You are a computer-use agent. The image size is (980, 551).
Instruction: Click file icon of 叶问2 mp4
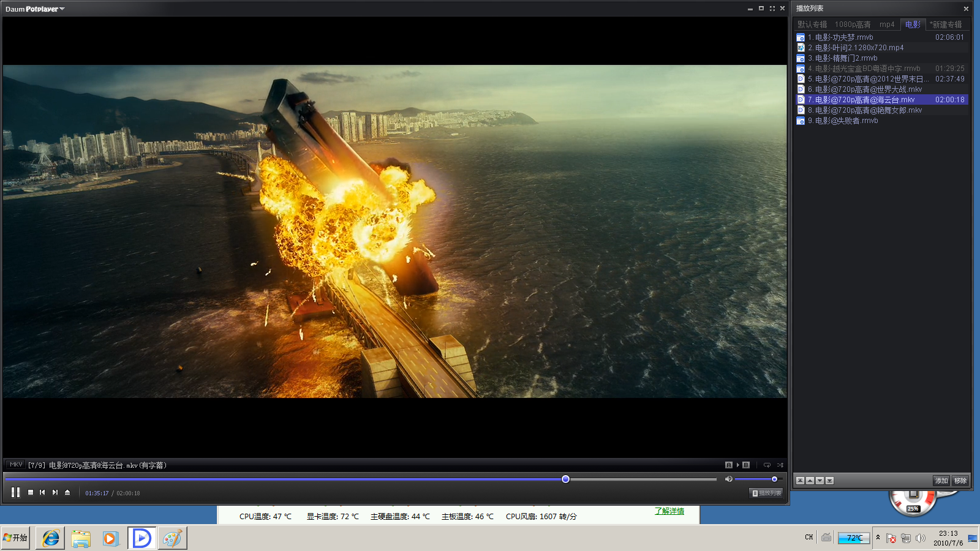tap(801, 48)
